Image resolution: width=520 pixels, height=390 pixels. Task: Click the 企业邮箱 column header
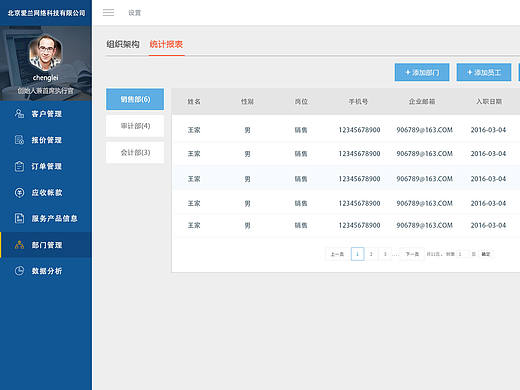pos(422,101)
